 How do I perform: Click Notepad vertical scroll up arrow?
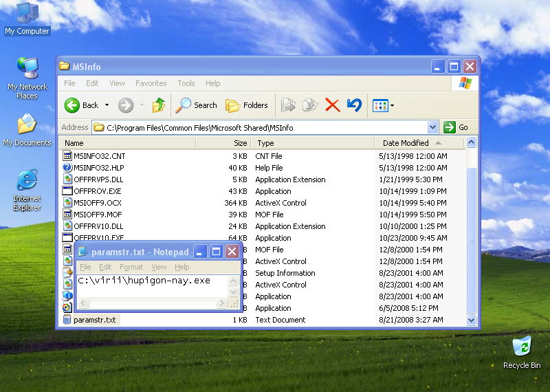(x=233, y=281)
